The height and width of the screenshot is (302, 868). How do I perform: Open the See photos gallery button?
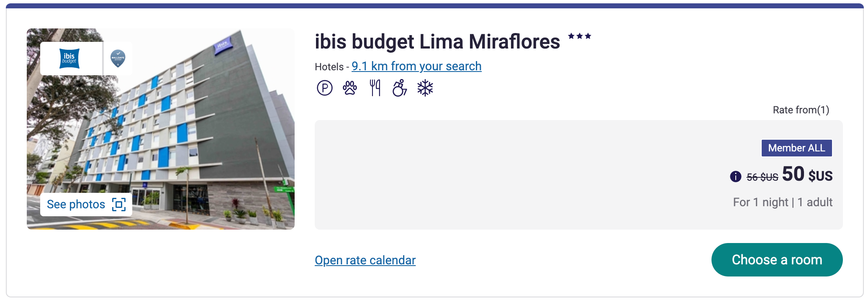pyautogui.click(x=86, y=205)
